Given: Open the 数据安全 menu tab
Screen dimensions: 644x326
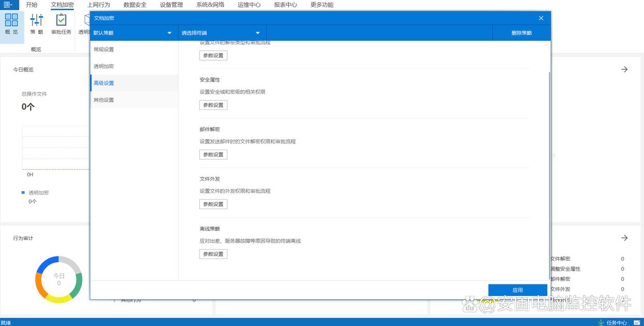Looking at the screenshot, I should click(x=135, y=5).
